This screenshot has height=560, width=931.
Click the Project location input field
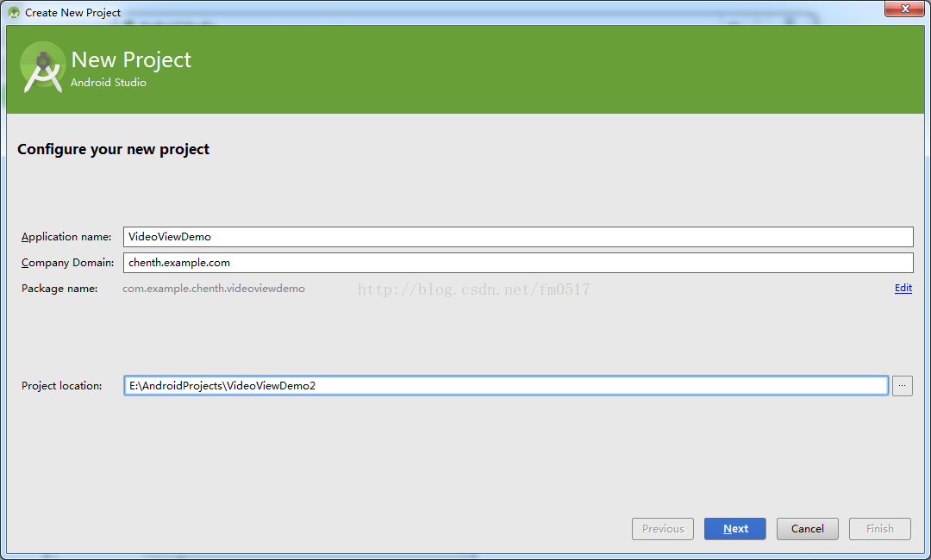(x=506, y=386)
